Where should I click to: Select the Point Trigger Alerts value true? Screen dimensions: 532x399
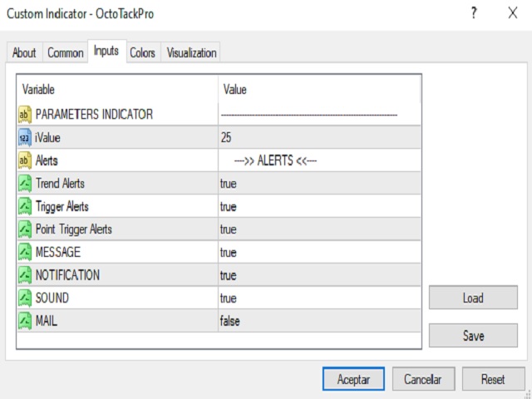[x=319, y=229]
